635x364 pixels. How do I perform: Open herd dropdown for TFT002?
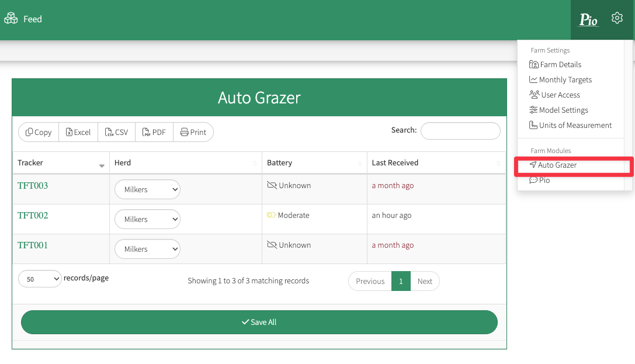pyautogui.click(x=147, y=219)
